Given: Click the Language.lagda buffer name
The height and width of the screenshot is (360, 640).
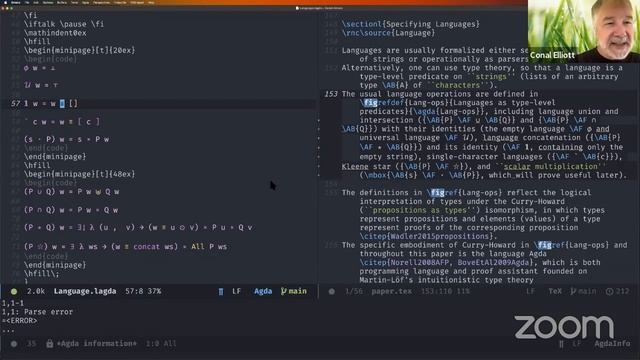Looking at the screenshot, I should pos(85,291).
